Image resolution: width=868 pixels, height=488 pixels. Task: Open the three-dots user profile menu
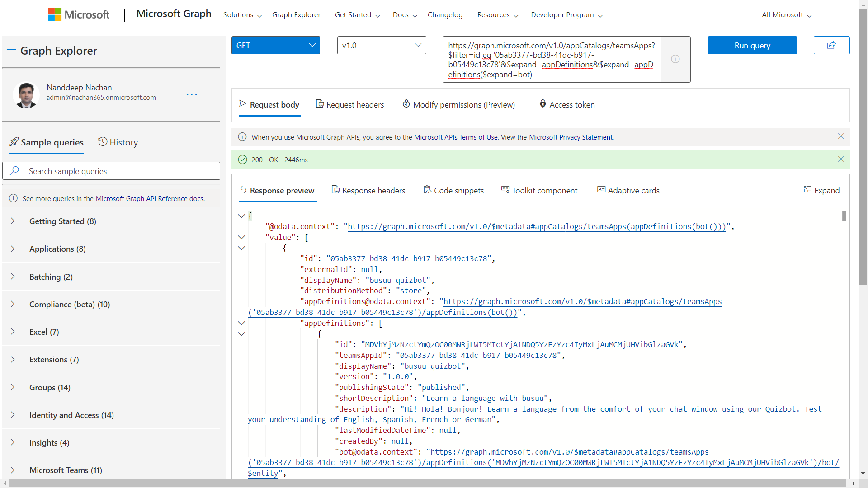tap(192, 94)
